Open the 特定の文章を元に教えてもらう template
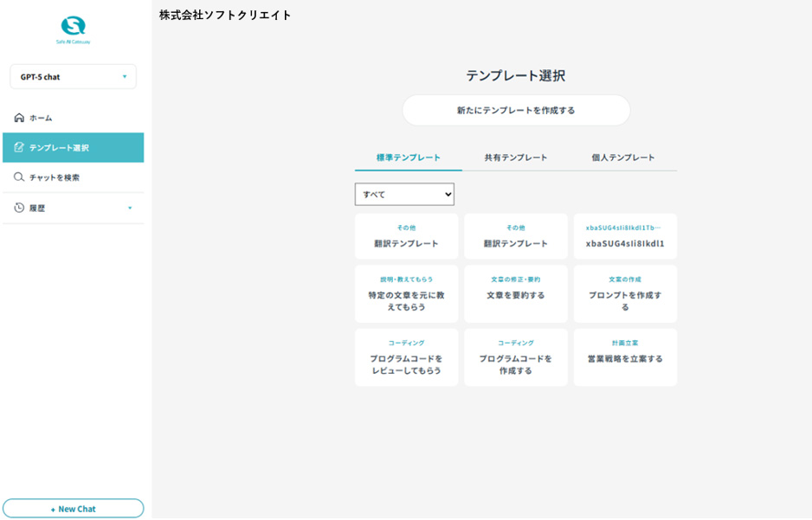This screenshot has height=520, width=812. pos(407,294)
